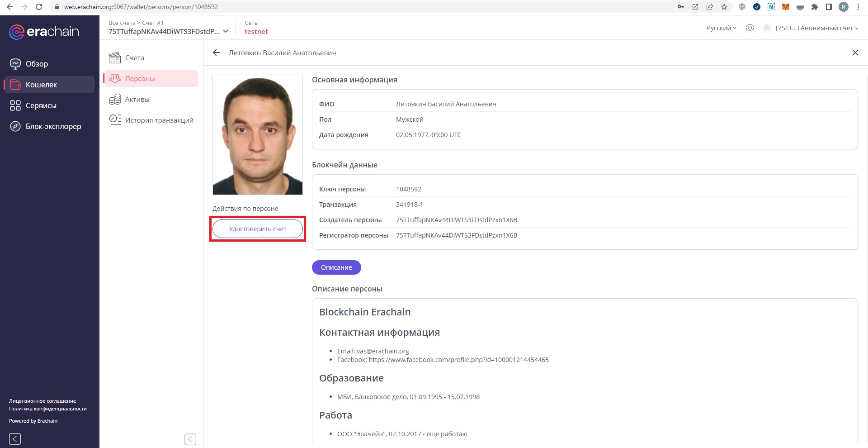Expand the Русский language dropdown
The image size is (868, 448).
coord(720,28)
